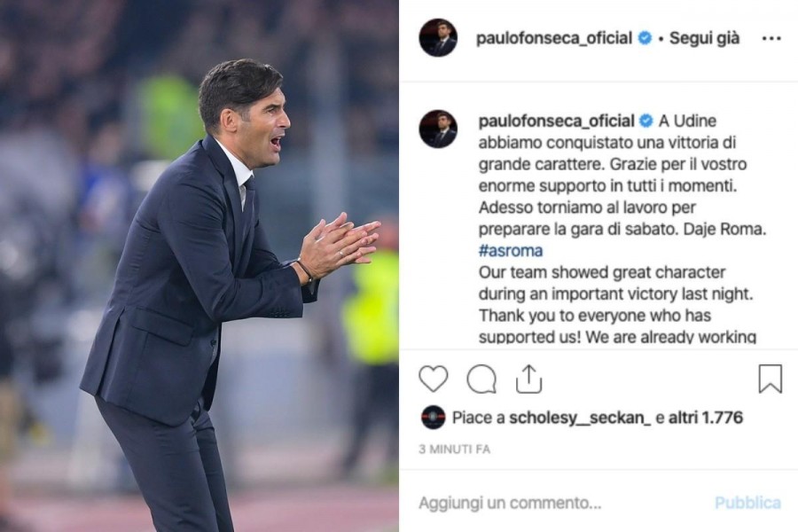Click the small liker avatar icon
The width and height of the screenshot is (798, 532).
pyautogui.click(x=433, y=418)
